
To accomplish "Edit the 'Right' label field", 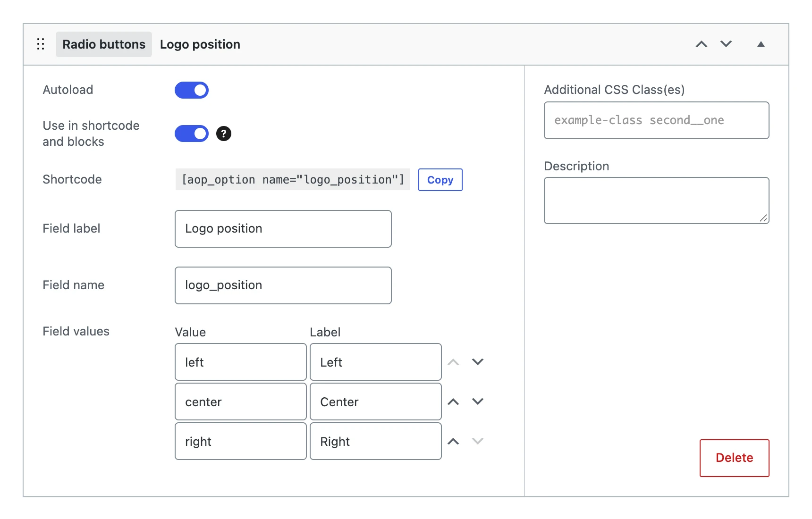I will coord(376,441).
